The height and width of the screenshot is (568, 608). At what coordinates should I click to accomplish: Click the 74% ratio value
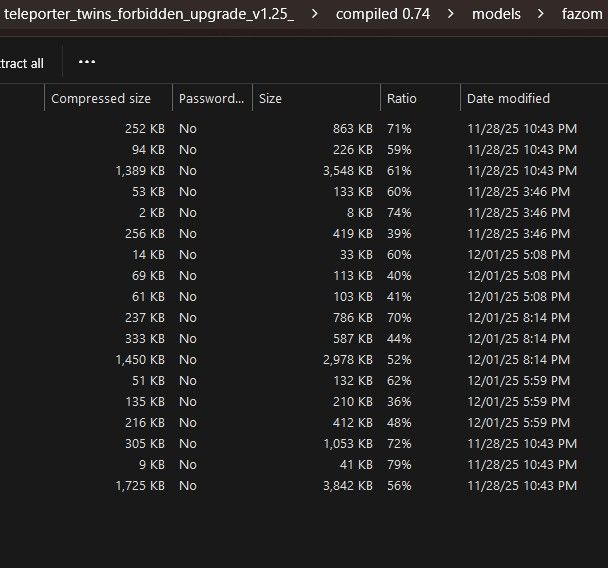coord(399,212)
